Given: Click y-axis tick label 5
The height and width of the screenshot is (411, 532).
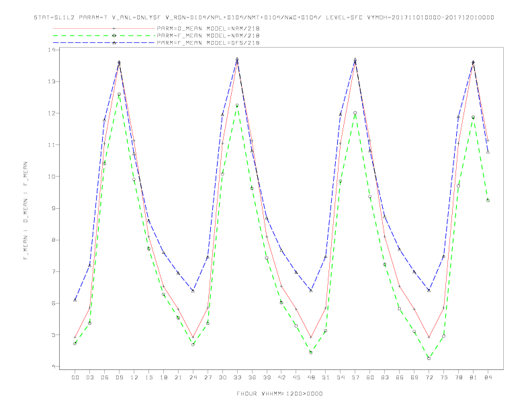Looking at the screenshot, I should [54, 335].
